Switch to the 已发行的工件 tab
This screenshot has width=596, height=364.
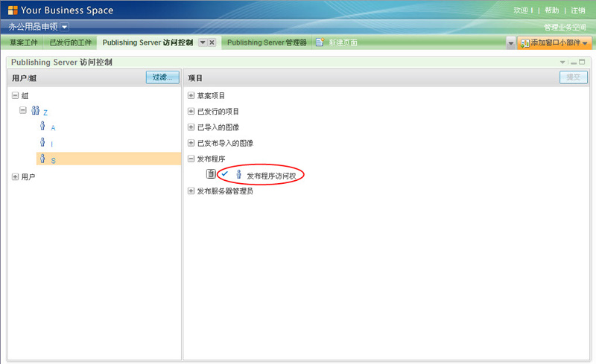coord(71,42)
